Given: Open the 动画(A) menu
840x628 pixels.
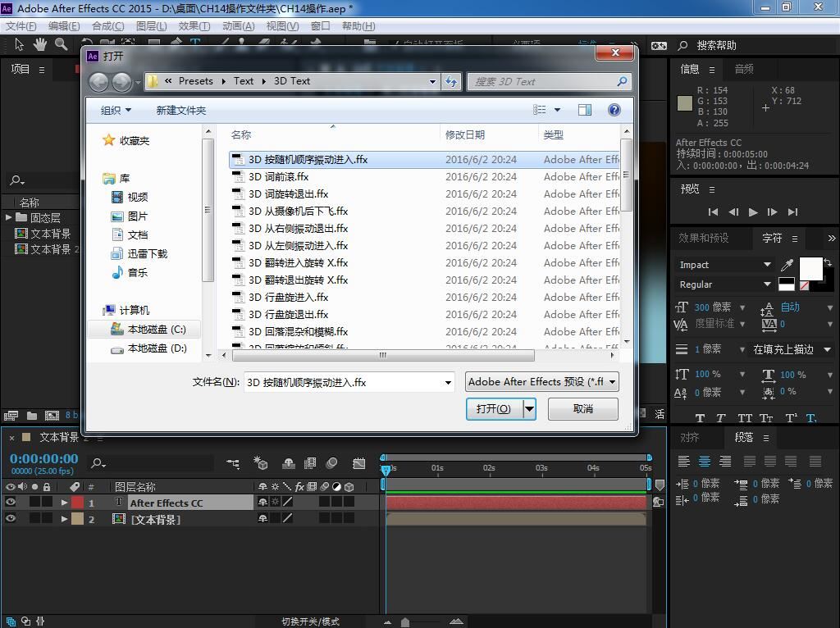Looking at the screenshot, I should point(239,26).
